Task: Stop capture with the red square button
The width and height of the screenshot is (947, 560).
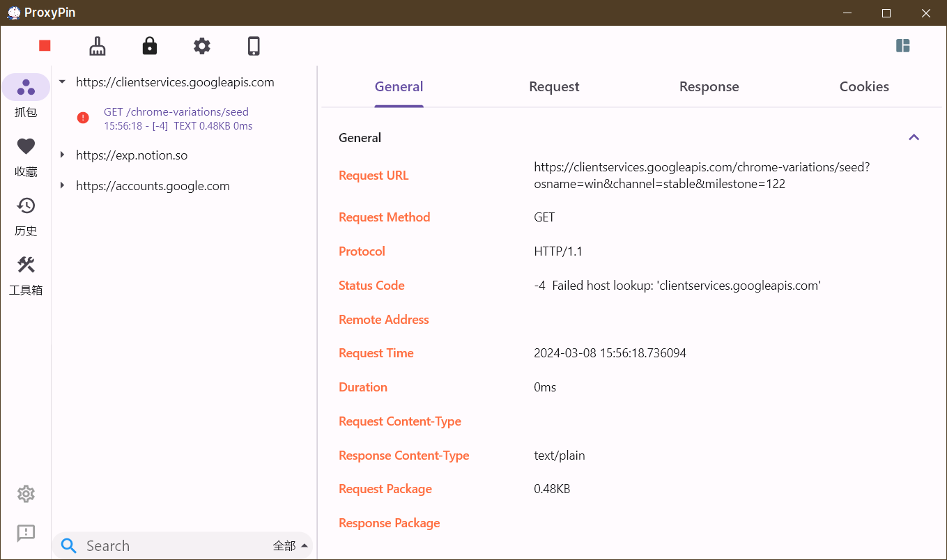Action: pyautogui.click(x=45, y=46)
